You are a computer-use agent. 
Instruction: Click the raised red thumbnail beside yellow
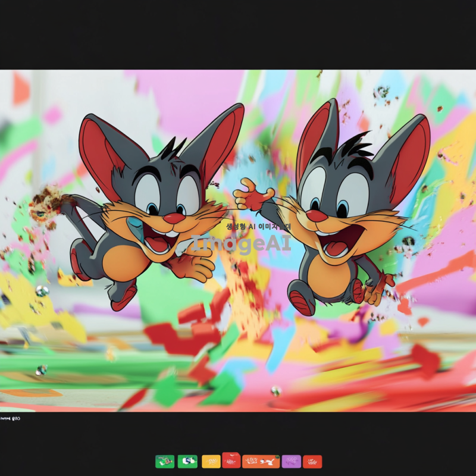(231, 460)
